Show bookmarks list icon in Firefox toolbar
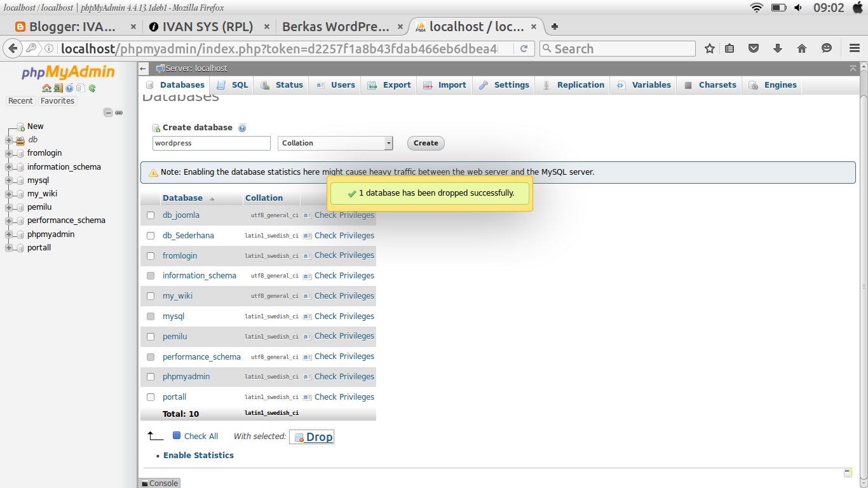This screenshot has height=488, width=868. (729, 48)
